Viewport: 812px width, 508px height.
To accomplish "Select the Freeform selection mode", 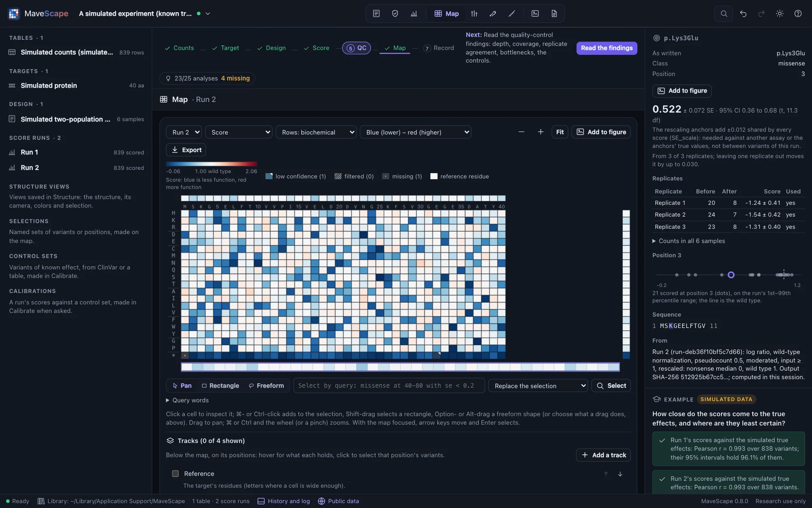I will coord(266,386).
